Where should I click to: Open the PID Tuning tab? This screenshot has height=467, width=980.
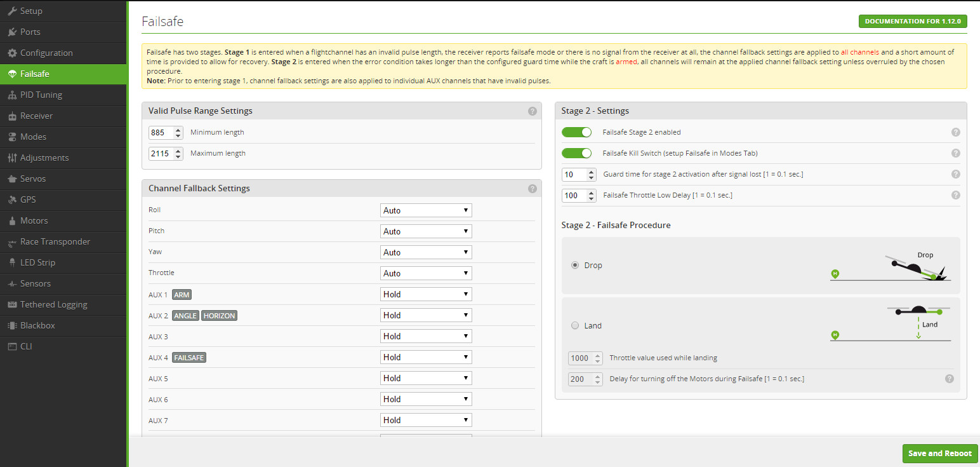63,95
